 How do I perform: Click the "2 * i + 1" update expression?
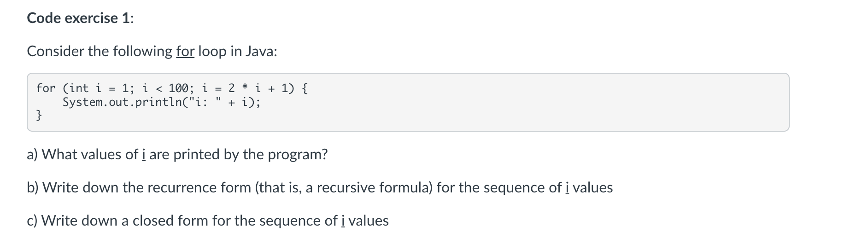259,88
